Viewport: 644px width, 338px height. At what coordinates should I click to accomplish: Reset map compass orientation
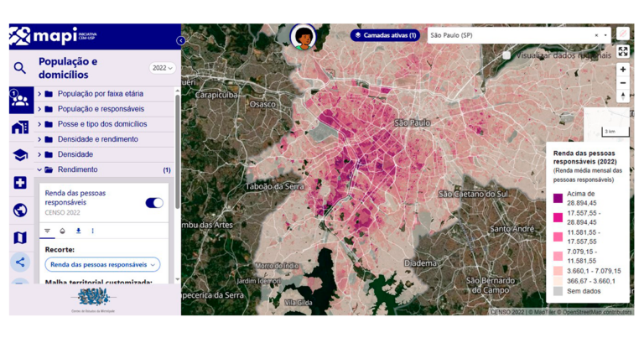[623, 96]
